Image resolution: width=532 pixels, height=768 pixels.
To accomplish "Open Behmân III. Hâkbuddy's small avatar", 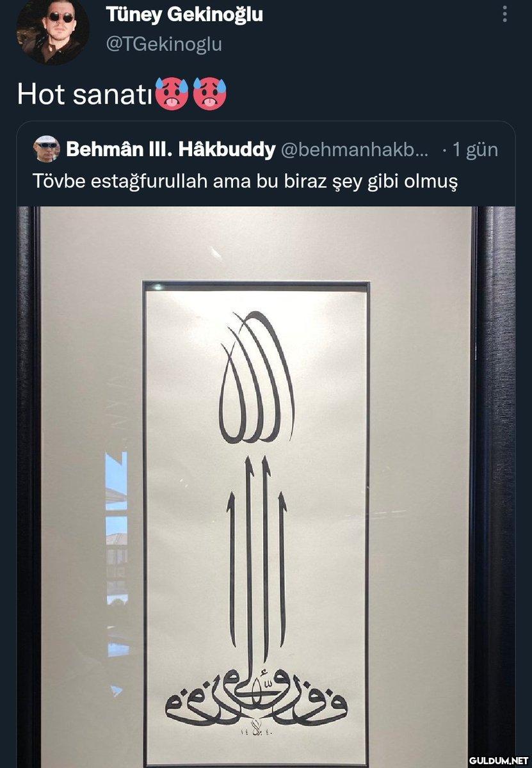I will coord(47,149).
